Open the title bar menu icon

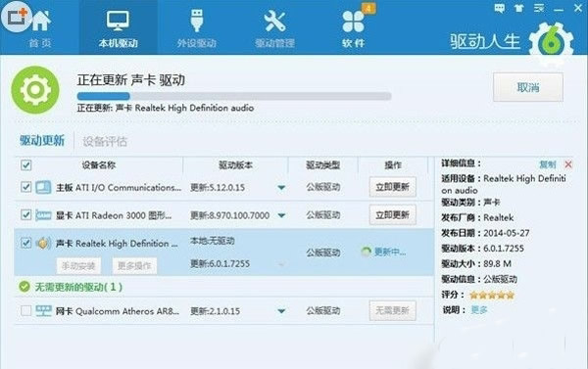[539, 8]
